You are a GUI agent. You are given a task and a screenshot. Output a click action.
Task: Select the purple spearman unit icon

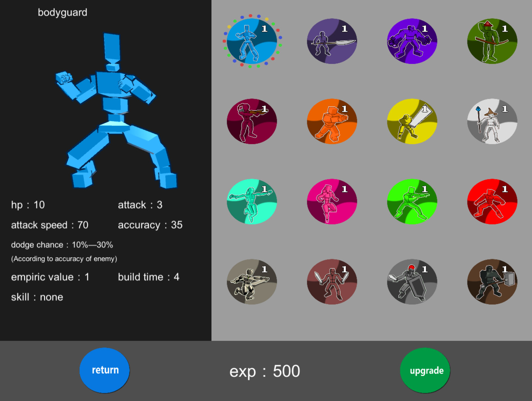[x=332, y=41]
